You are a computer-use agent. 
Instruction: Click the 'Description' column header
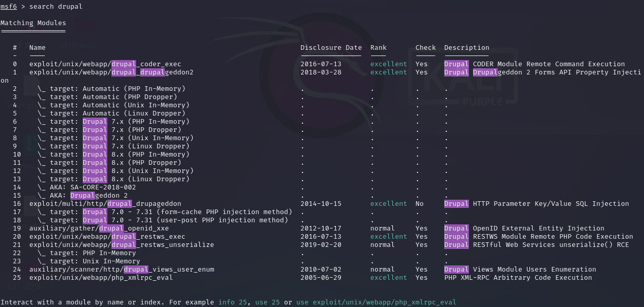click(467, 48)
